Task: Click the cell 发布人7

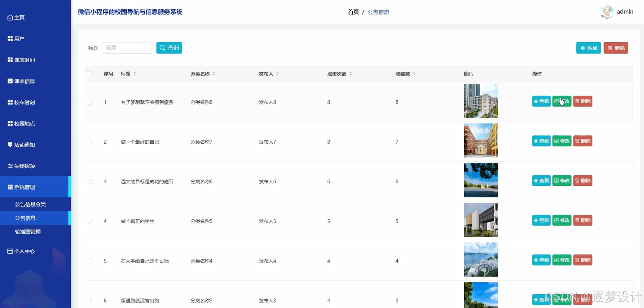Action: tap(267, 142)
